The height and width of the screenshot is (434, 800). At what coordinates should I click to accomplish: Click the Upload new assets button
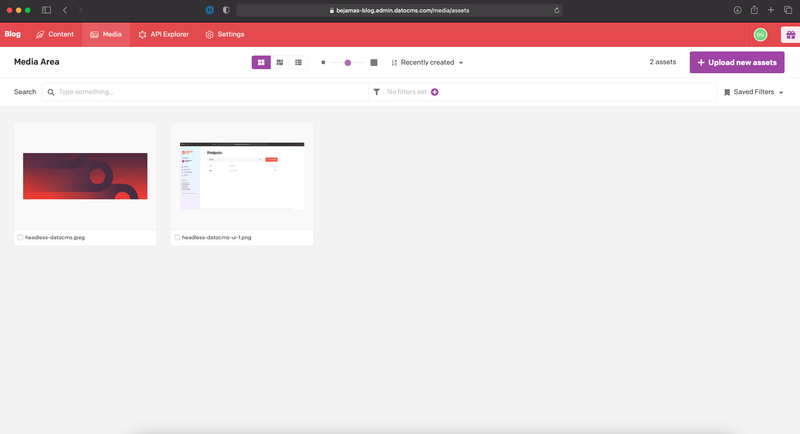pyautogui.click(x=737, y=62)
